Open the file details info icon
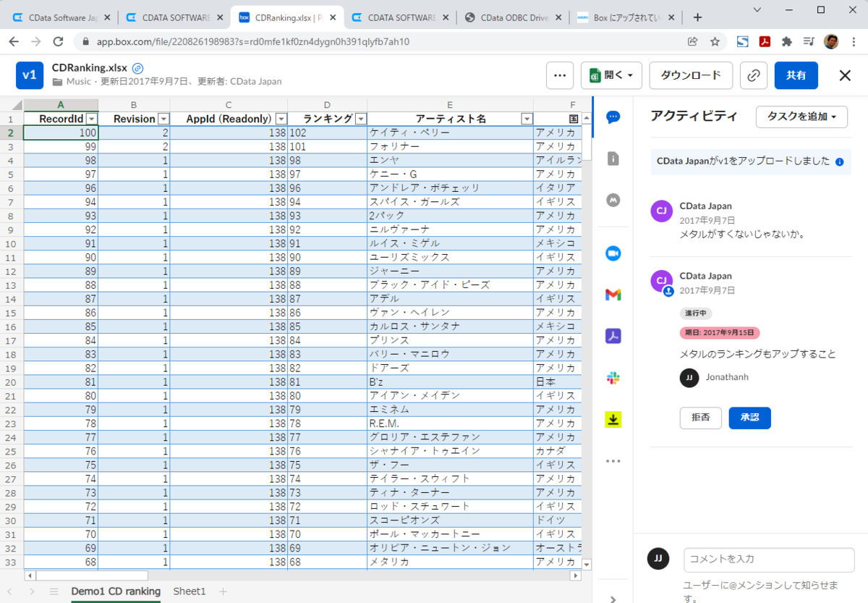 click(x=613, y=159)
